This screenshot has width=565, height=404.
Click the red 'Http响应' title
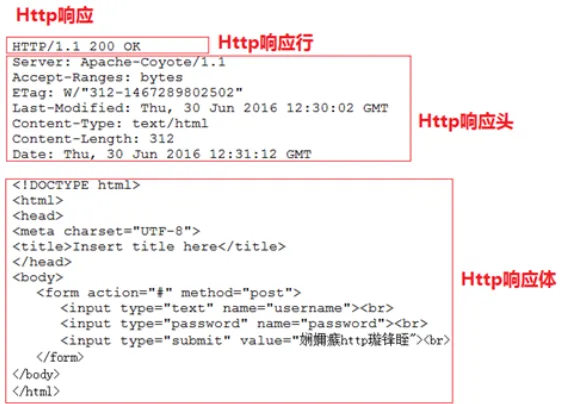coord(55,16)
